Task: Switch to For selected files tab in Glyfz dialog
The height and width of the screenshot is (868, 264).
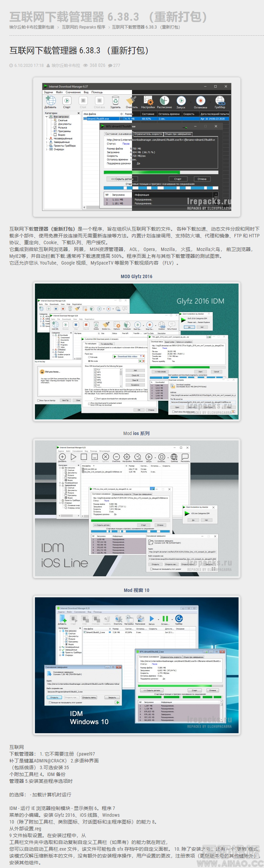Action: click(x=107, y=344)
